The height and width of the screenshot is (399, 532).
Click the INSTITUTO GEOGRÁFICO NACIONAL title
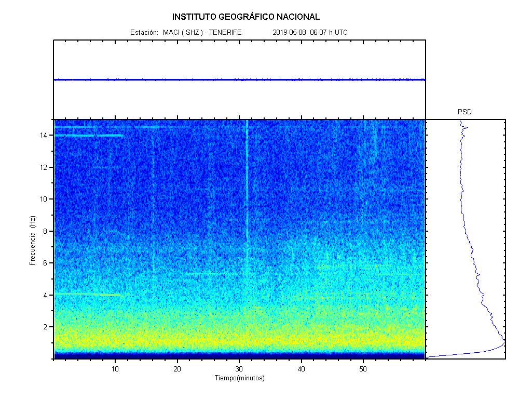click(x=246, y=17)
